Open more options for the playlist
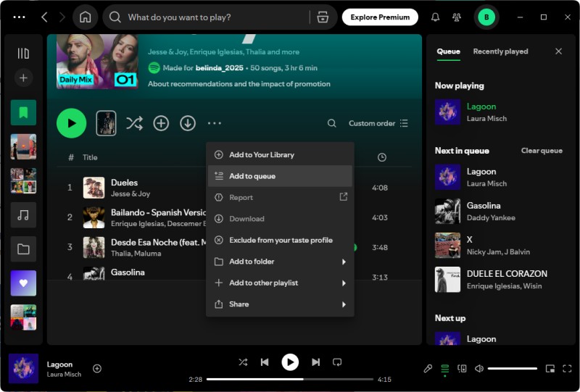Image resolution: width=580 pixels, height=392 pixels. [x=215, y=123]
